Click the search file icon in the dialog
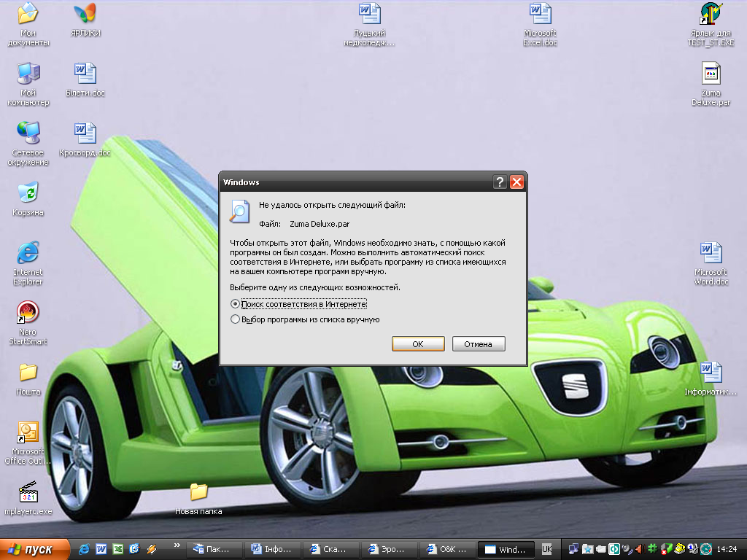 239,211
